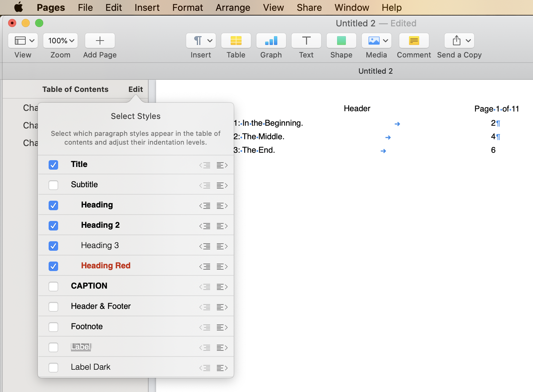Increase indent for the Title style
Viewport: 533px width, 392px height.
click(x=222, y=165)
